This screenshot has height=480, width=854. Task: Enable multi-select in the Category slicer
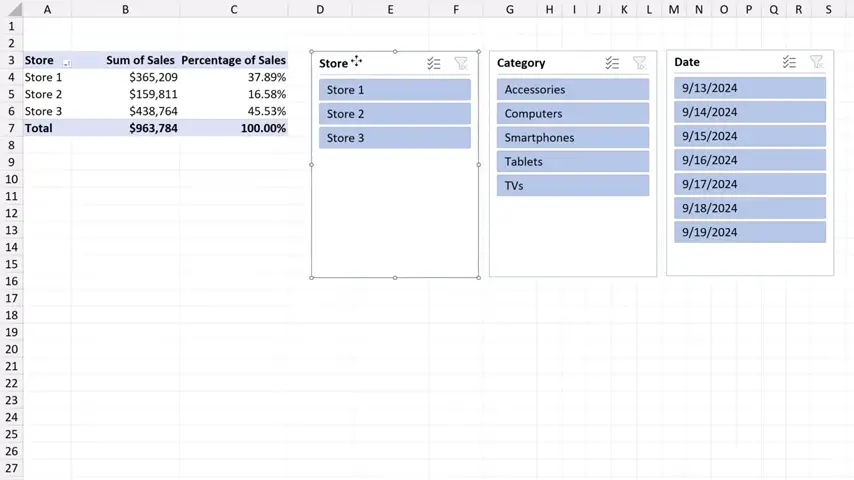612,63
